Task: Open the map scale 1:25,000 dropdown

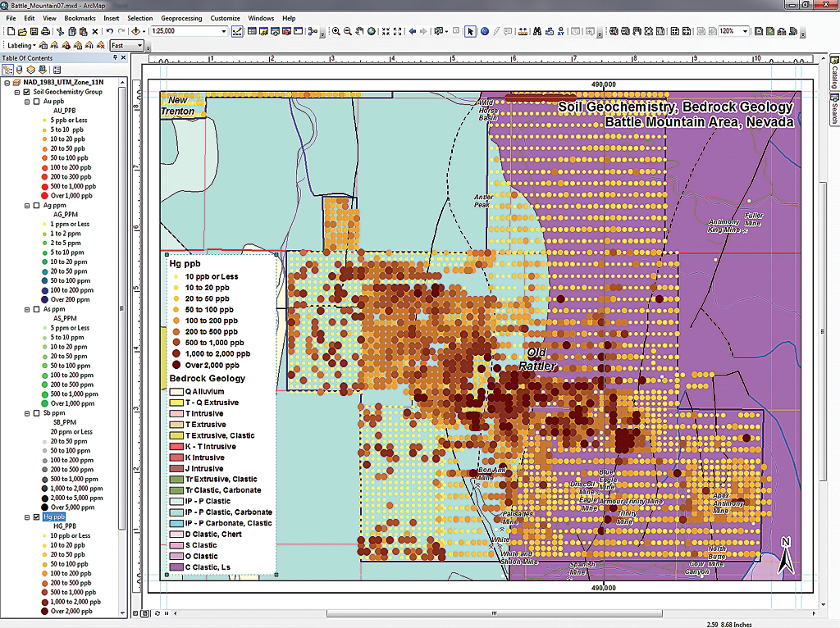Action: click(x=223, y=33)
